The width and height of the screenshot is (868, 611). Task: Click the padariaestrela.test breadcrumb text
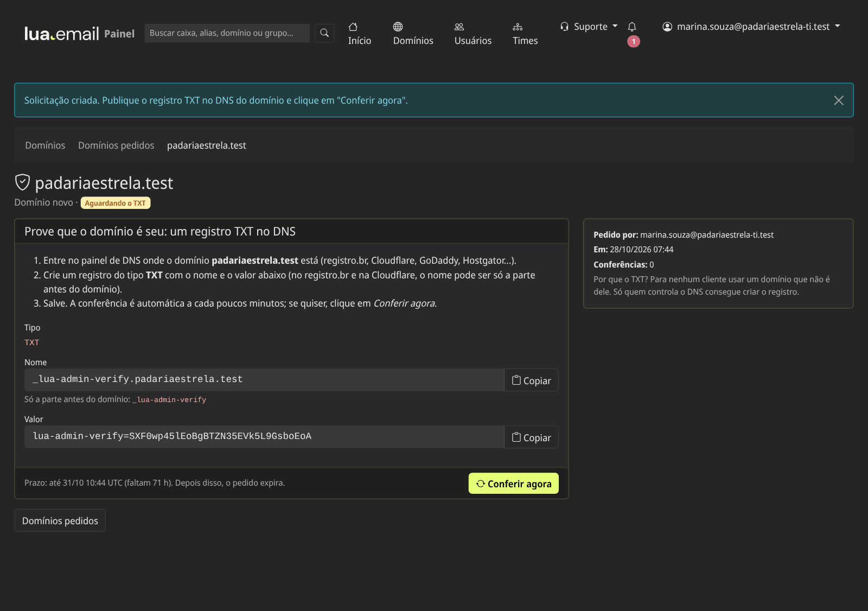[207, 145]
